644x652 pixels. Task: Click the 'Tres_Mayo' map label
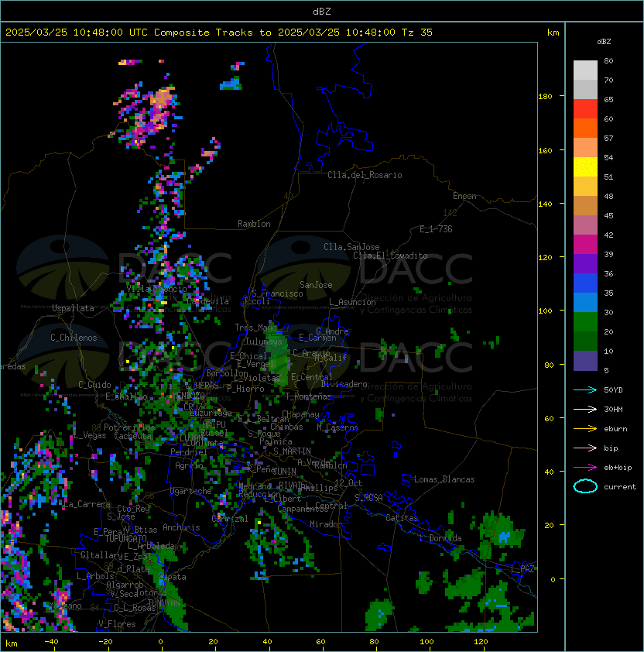click(x=255, y=328)
